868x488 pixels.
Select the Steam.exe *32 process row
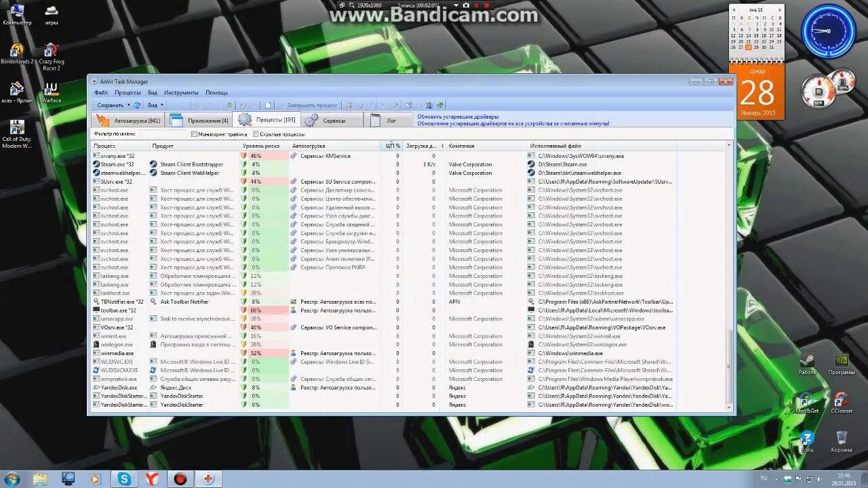click(x=384, y=165)
